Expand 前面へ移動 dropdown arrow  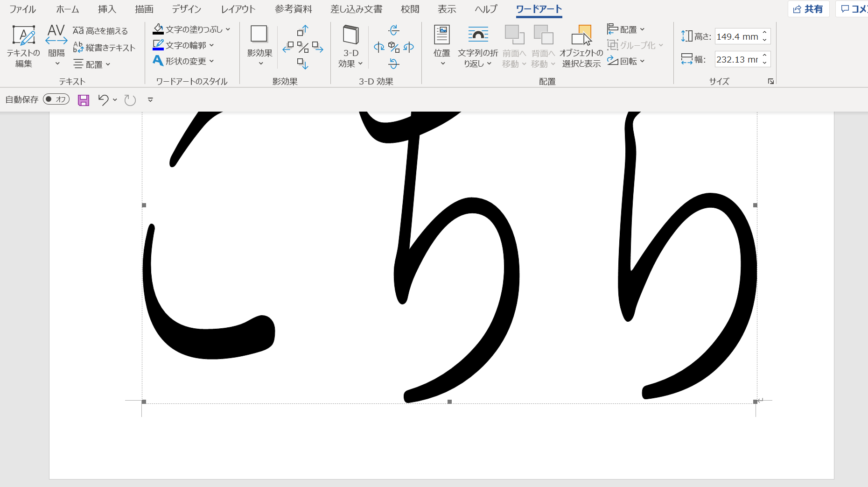tap(524, 64)
